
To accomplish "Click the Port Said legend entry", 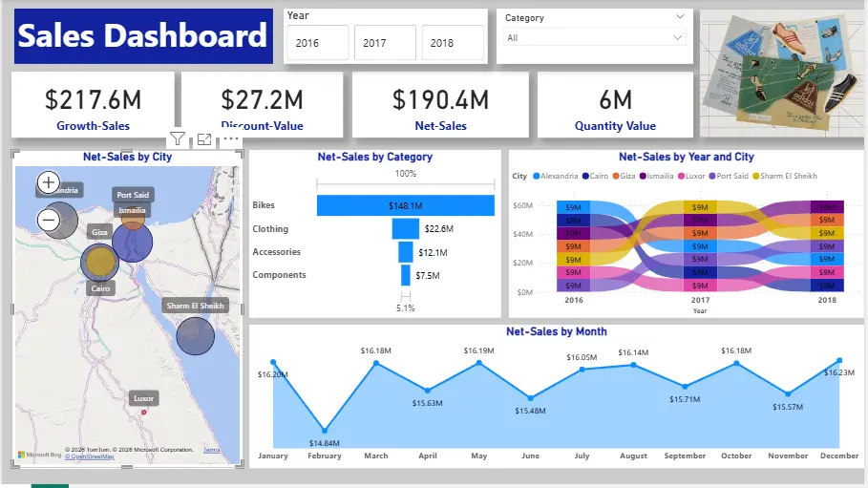I will 729,176.
